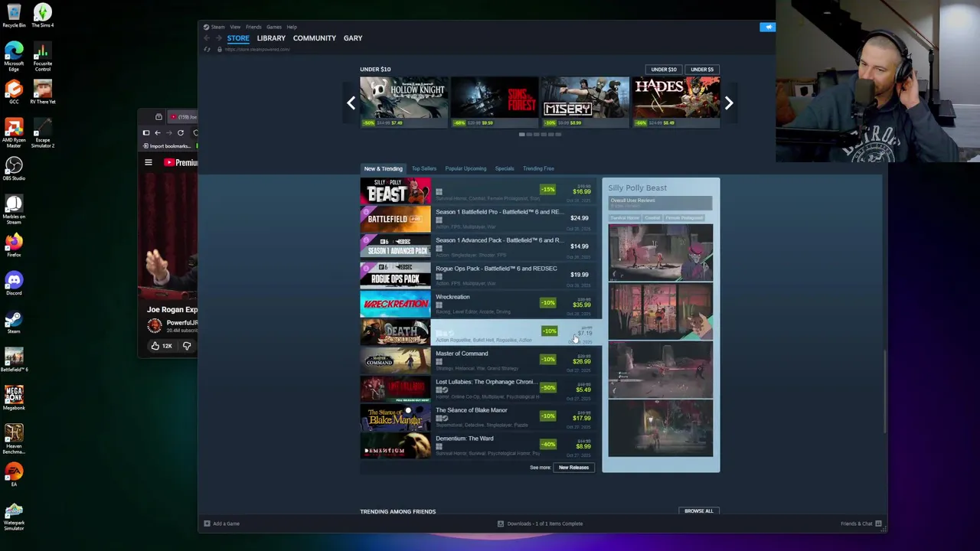Open the Friends menu in Steam
Viewport: 980px width, 551px height.
[x=253, y=27]
